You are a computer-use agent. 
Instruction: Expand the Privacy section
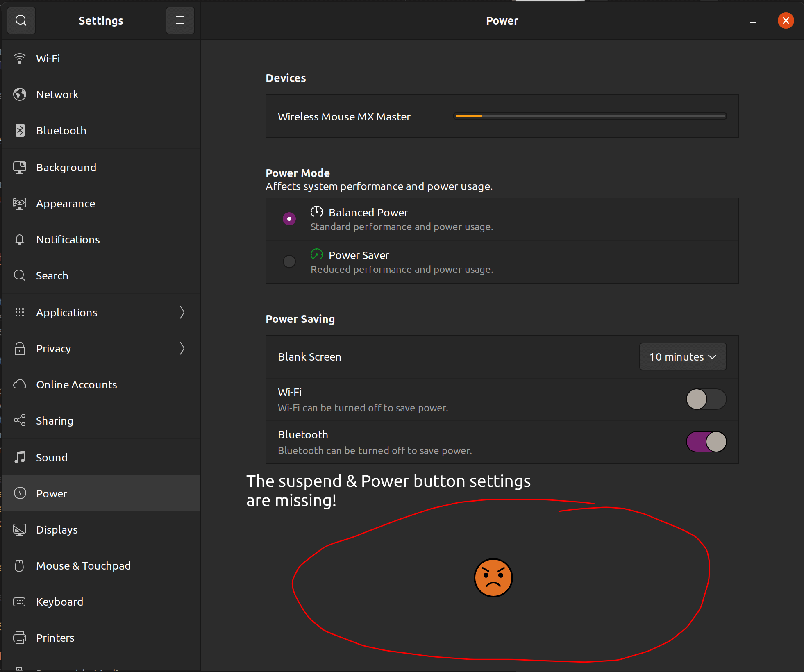[182, 348]
